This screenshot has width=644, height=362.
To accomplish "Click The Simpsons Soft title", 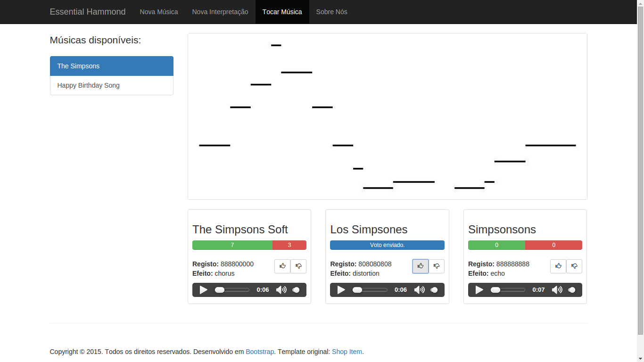I will pyautogui.click(x=240, y=230).
